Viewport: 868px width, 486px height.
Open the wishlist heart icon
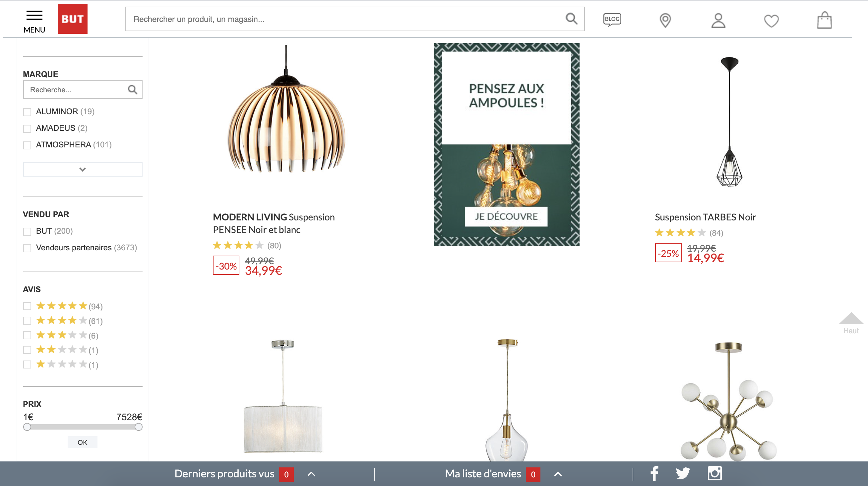[x=771, y=21]
